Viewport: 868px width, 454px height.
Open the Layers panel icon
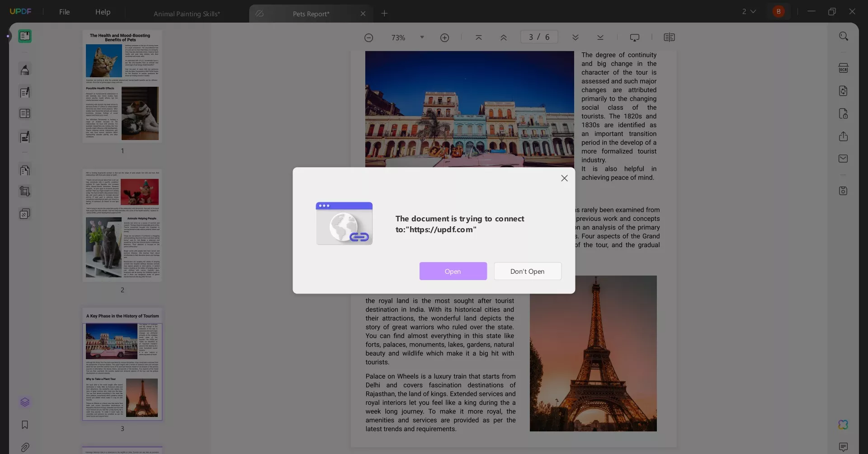point(25,402)
